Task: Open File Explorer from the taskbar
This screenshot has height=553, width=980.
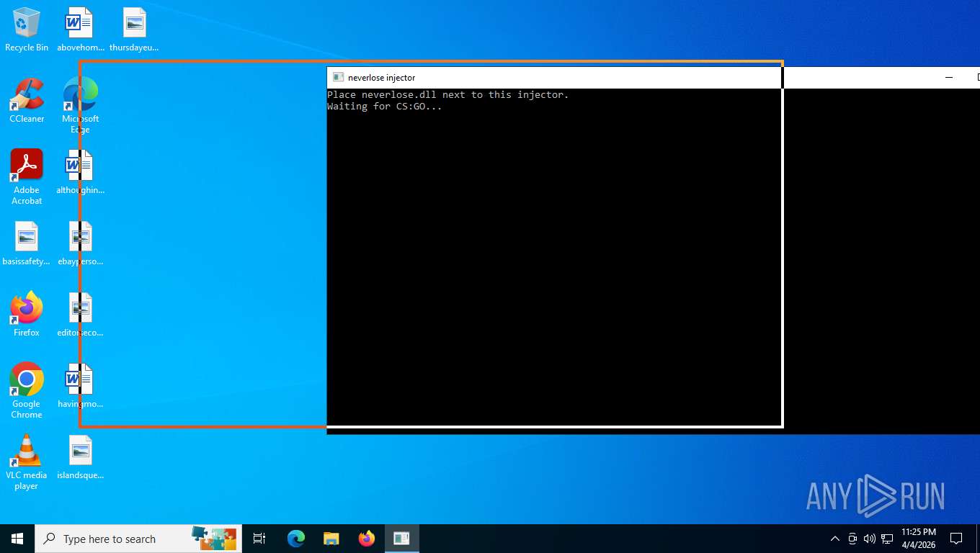Action: (x=331, y=539)
